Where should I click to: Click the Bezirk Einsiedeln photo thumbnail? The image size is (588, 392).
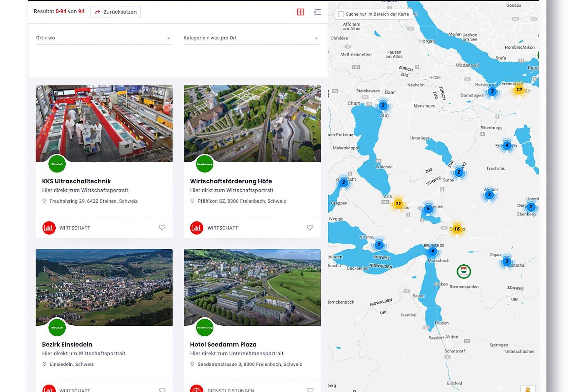pos(104,287)
